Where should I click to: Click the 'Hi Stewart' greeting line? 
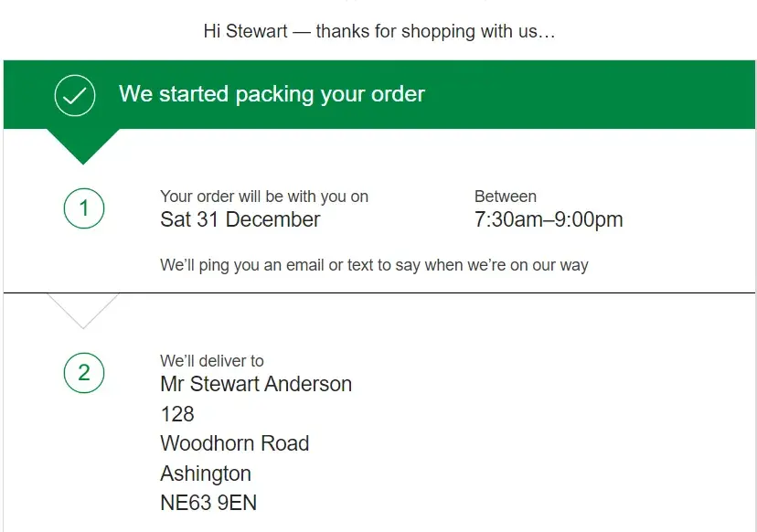(378, 31)
